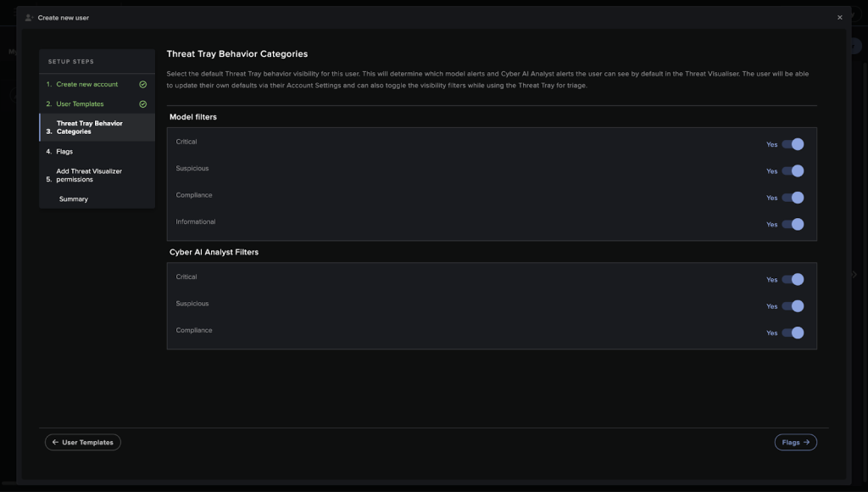The height and width of the screenshot is (492, 868).
Task: Toggle Compliance Cyber AI Analyst filter
Action: [793, 333]
